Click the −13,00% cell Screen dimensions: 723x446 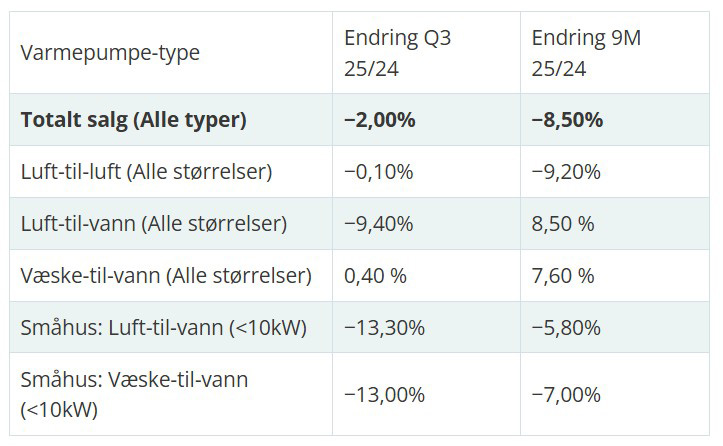[384, 394]
